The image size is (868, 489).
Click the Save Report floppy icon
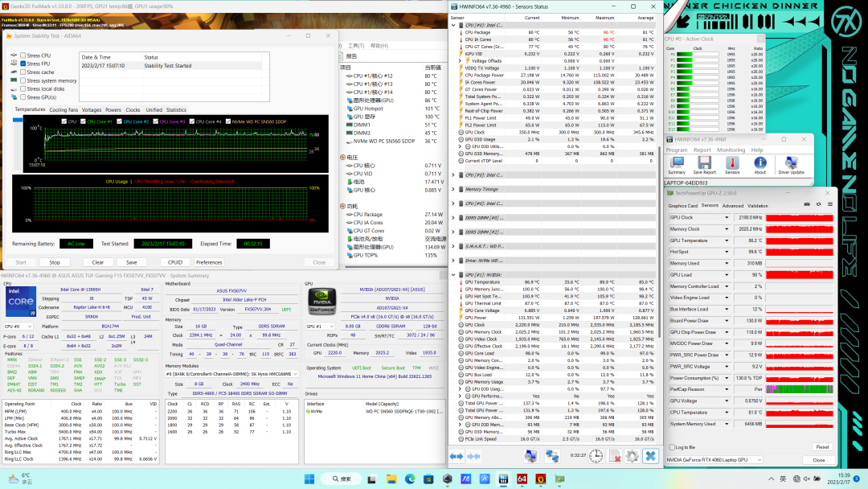click(x=704, y=163)
